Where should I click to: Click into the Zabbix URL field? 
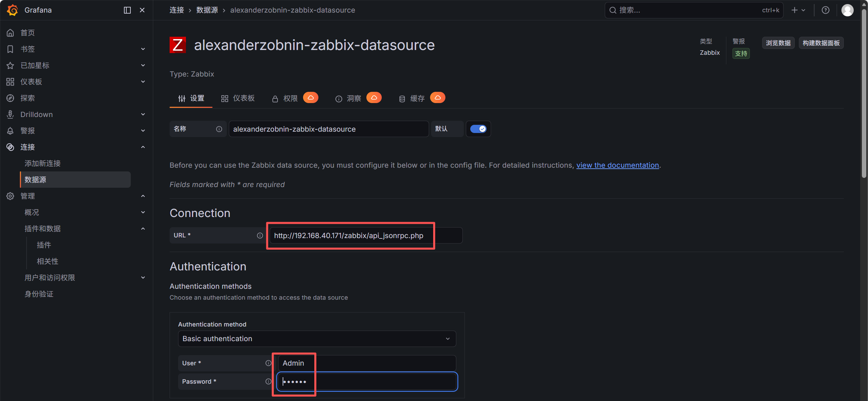tap(366, 235)
